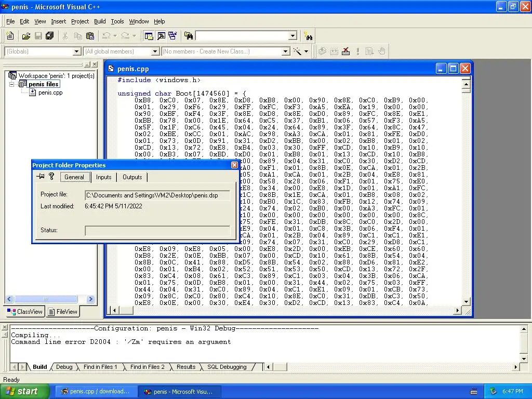532x399 pixels.
Task: Toggle the Workspace pane toolbar button
Action: click(149, 36)
